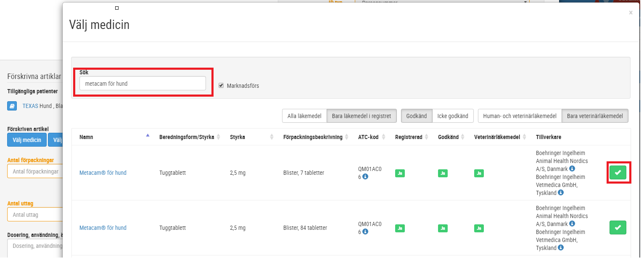Screen dimensions: 644x263
Task: Choose Bara veterinärläkemedel filter
Action: (x=595, y=116)
